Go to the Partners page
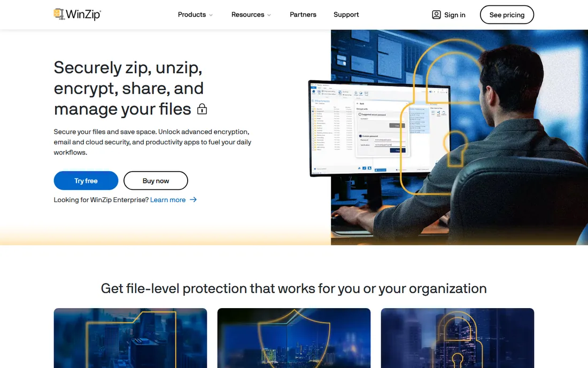588x368 pixels. pos(303,14)
